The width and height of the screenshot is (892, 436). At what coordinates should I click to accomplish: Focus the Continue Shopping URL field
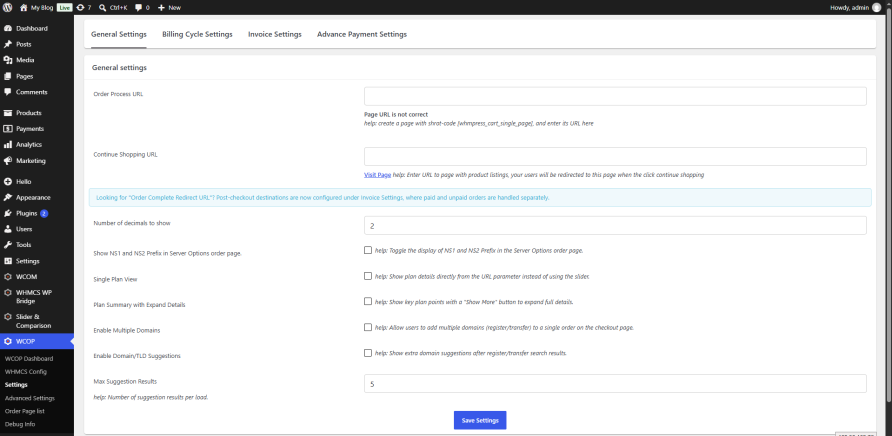(615, 157)
